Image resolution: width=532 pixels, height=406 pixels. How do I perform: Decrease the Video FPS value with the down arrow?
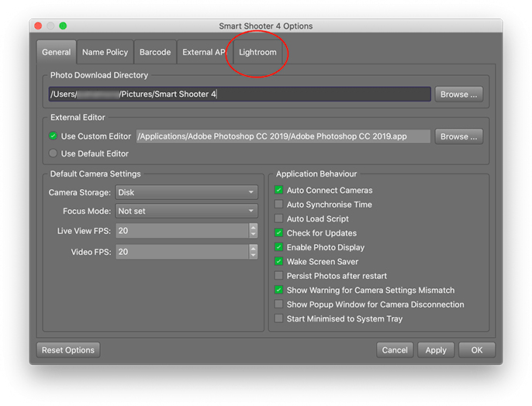coord(253,256)
